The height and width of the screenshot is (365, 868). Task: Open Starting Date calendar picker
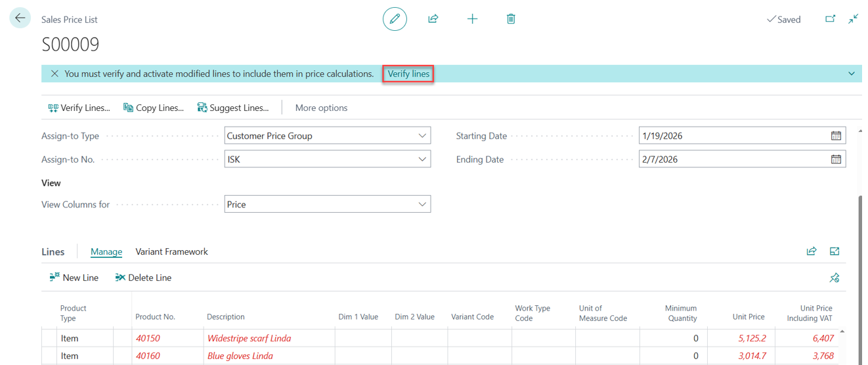pos(836,136)
